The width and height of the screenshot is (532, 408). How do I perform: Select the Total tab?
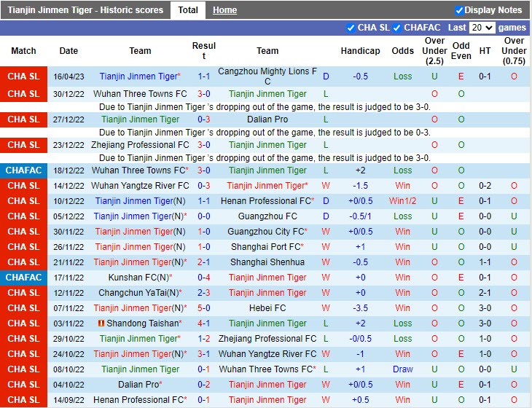pos(188,10)
